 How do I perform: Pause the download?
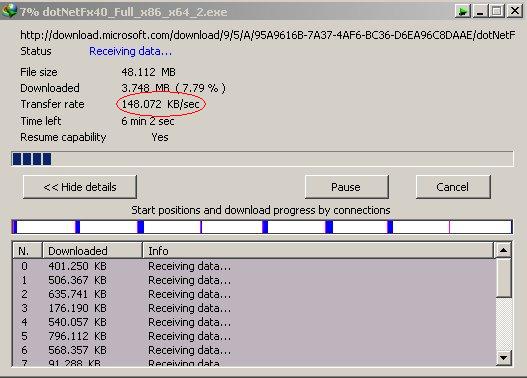(x=347, y=187)
